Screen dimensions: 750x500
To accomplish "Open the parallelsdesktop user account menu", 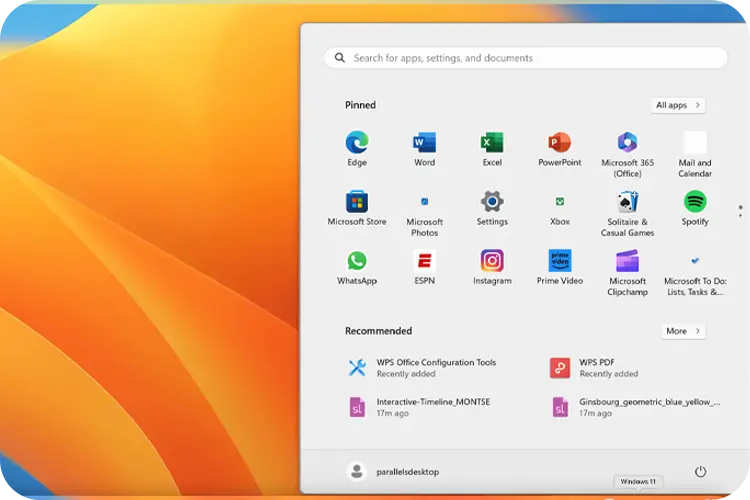I will point(393,471).
